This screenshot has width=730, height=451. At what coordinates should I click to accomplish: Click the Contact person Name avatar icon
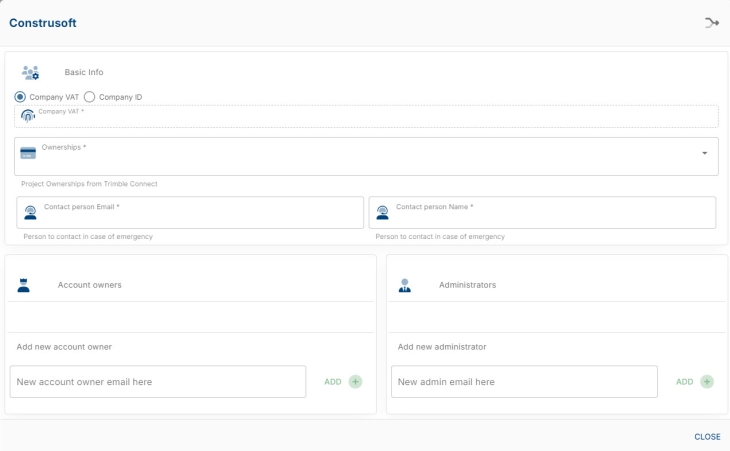tap(382, 212)
